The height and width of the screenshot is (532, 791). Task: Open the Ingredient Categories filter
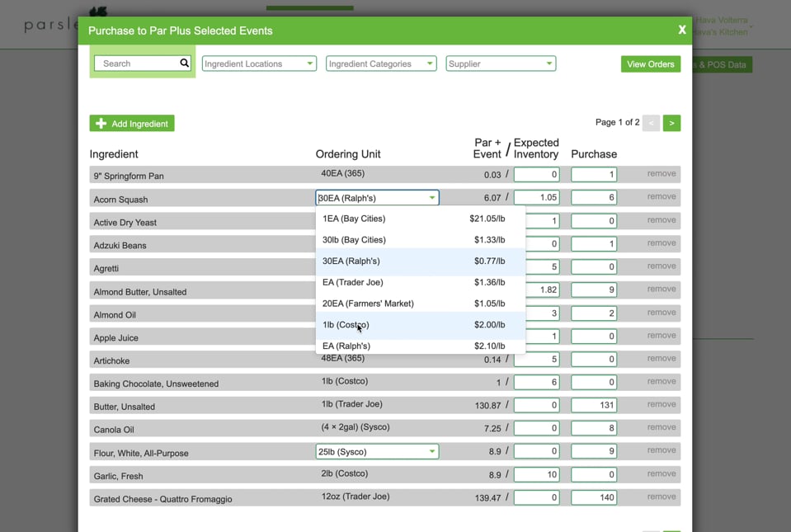click(380, 63)
